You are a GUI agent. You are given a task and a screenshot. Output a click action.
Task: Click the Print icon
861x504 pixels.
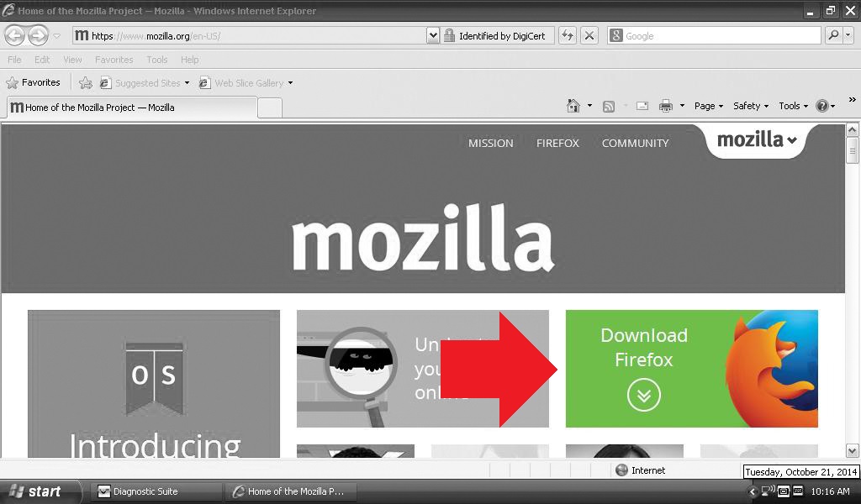coord(666,106)
